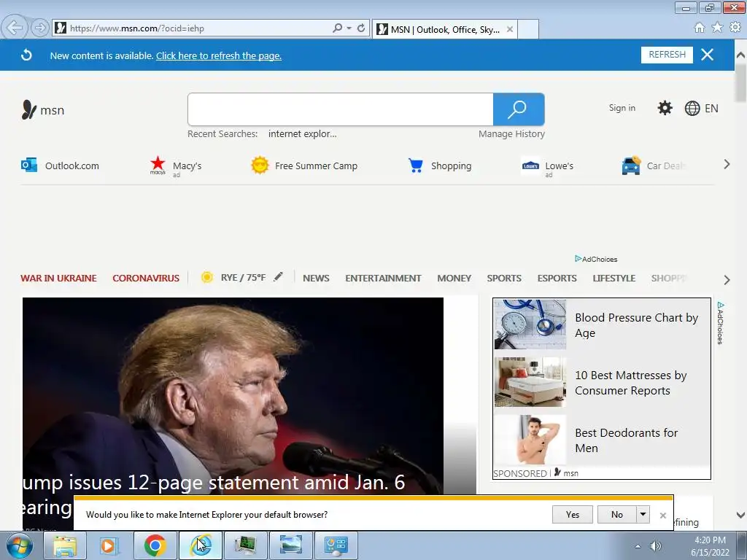747x560 pixels.
Task: Click the Car Deals car icon
Action: point(631,166)
